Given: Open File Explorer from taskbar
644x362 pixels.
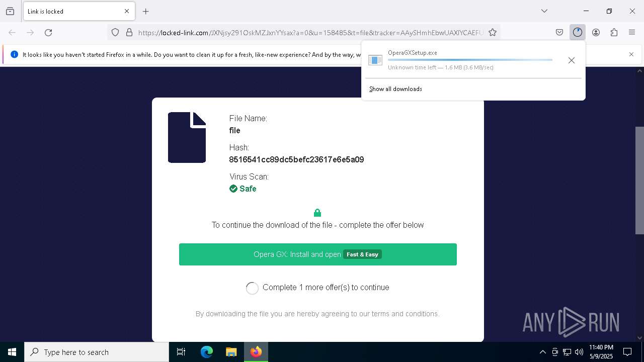Looking at the screenshot, I should tap(231, 352).
